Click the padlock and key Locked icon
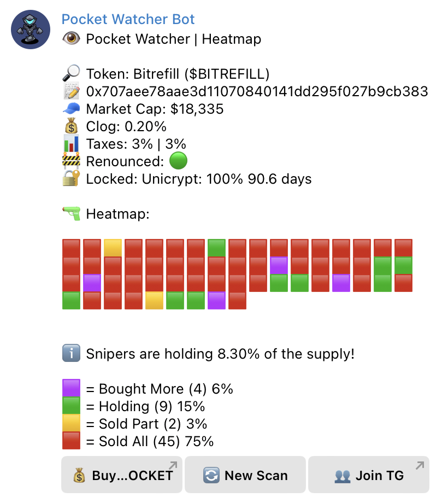 pos(71,178)
